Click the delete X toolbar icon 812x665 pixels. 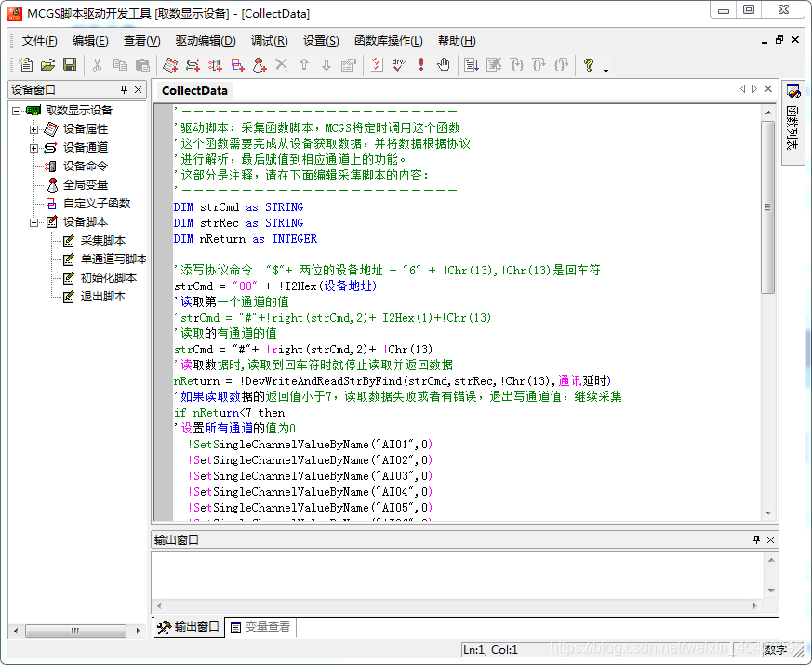click(281, 64)
